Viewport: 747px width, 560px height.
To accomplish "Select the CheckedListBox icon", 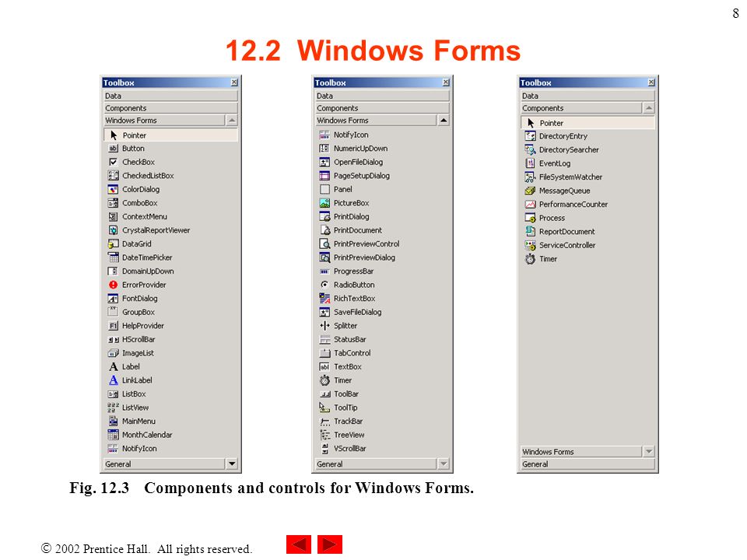I will [x=113, y=176].
